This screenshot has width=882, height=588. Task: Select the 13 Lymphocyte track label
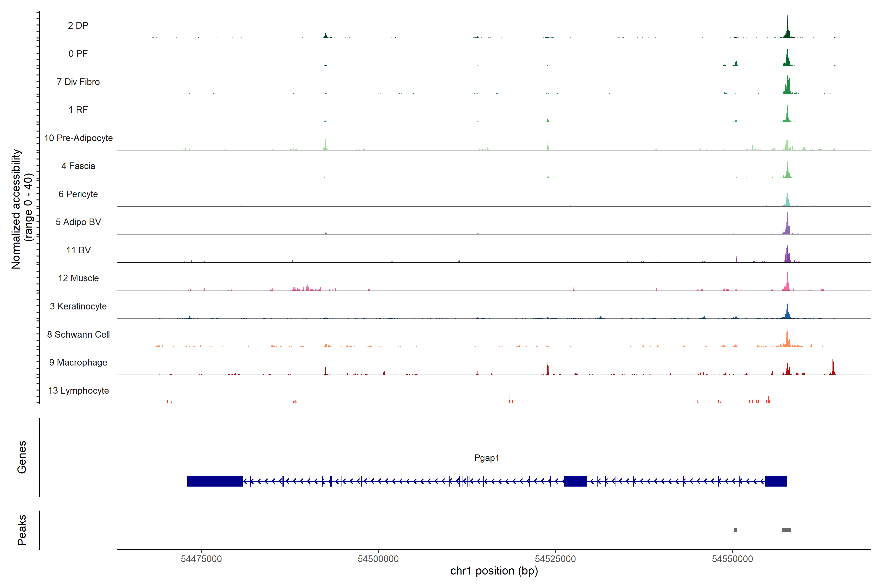click(78, 391)
